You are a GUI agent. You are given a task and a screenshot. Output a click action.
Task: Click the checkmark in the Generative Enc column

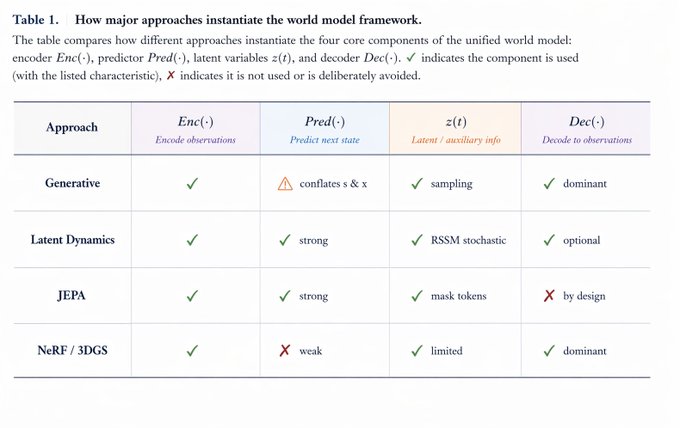pyautogui.click(x=192, y=183)
